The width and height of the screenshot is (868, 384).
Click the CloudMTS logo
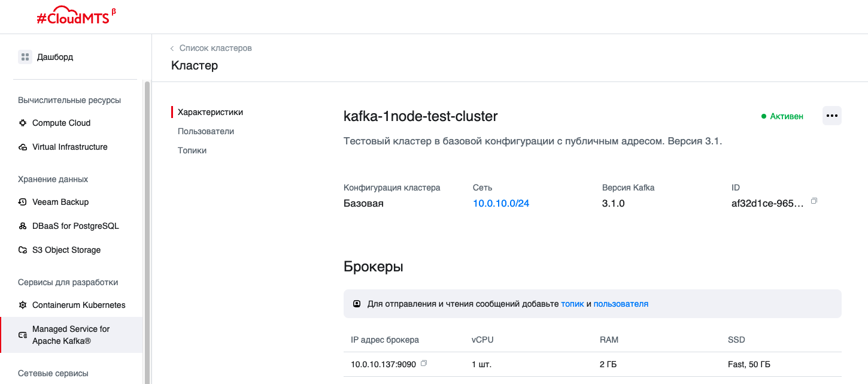(x=73, y=17)
